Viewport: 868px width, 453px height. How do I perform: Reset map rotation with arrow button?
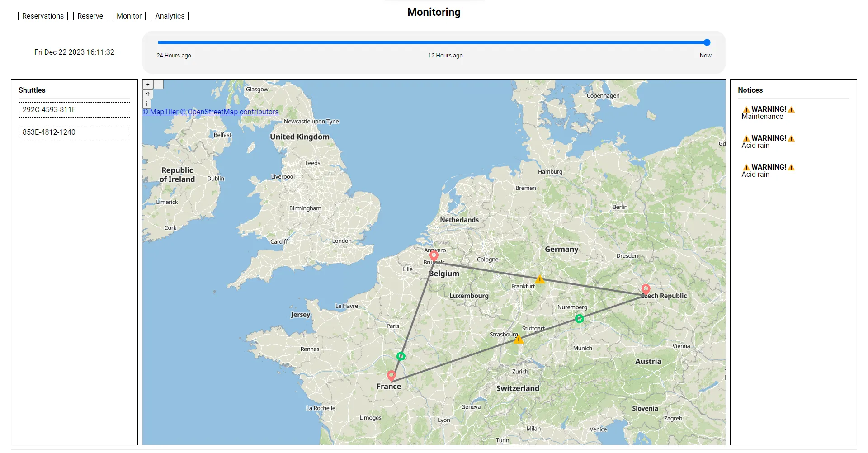point(148,94)
